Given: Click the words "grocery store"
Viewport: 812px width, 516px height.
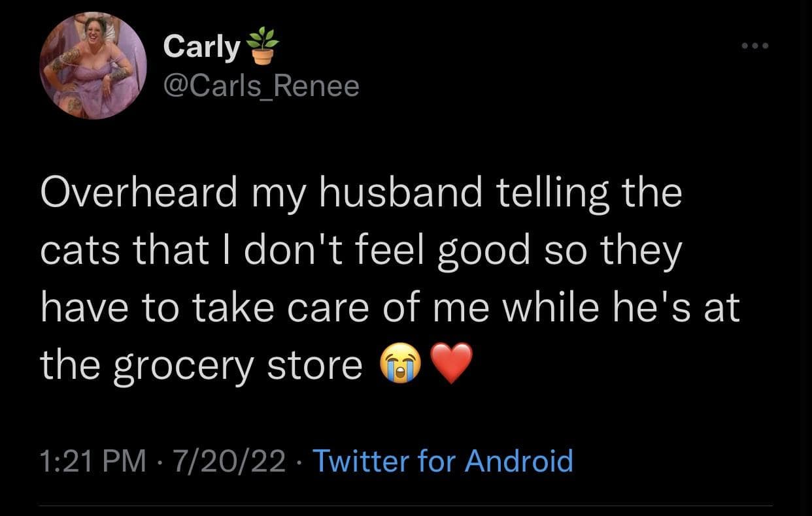Looking at the screenshot, I should (237, 366).
